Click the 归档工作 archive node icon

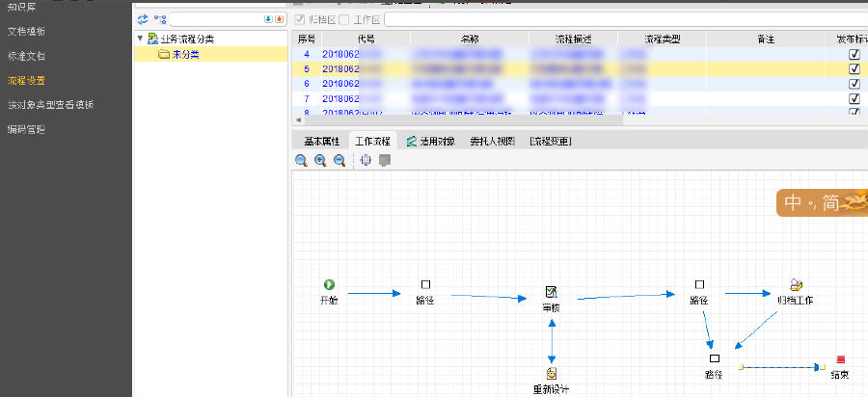795,285
